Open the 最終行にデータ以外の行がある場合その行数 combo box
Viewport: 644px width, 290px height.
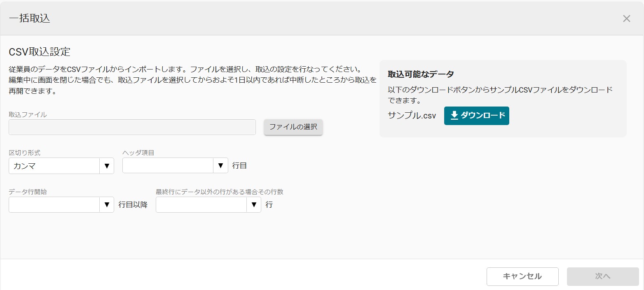(201, 204)
